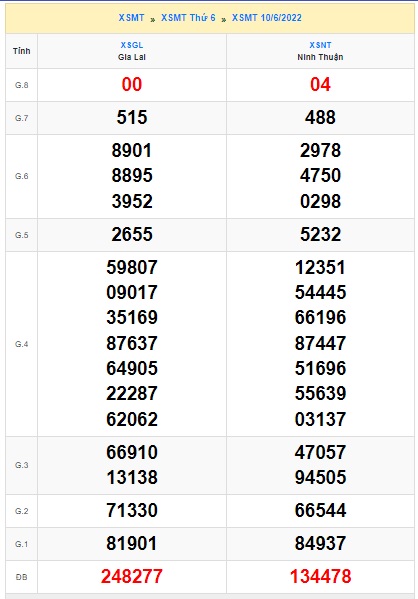
Task: Select Gia Lai special prize 248277
Action: tap(132, 576)
